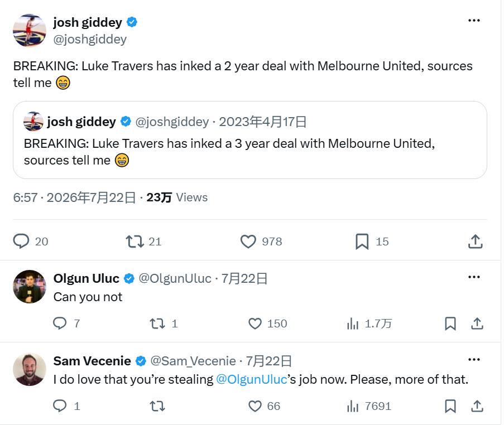Bookmark Olgun Uluc's reply
This screenshot has height=425, width=504.
[450, 323]
